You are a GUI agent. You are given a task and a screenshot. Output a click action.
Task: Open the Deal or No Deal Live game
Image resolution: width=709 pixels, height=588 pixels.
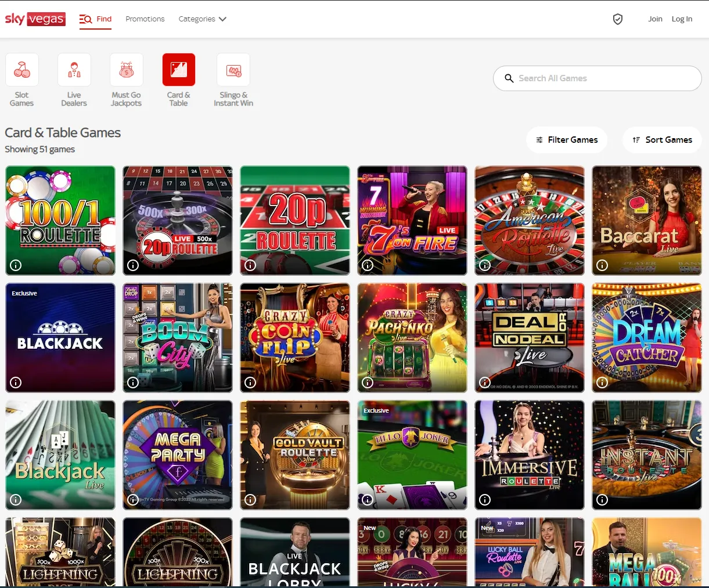click(530, 338)
